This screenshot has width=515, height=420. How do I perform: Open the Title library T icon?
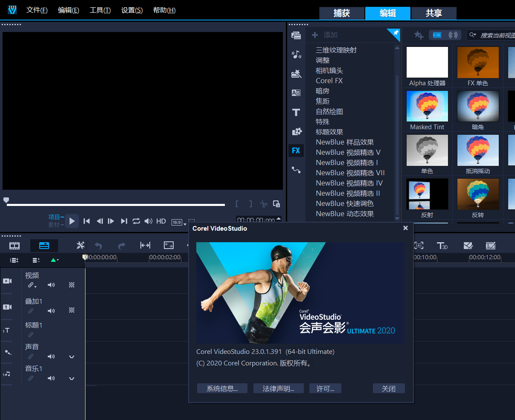point(296,113)
